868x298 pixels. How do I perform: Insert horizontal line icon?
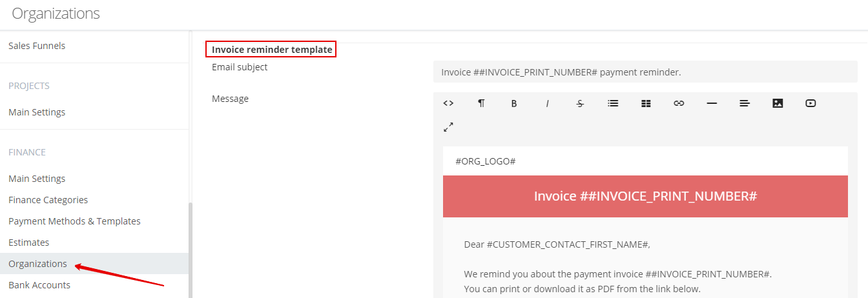pos(712,103)
